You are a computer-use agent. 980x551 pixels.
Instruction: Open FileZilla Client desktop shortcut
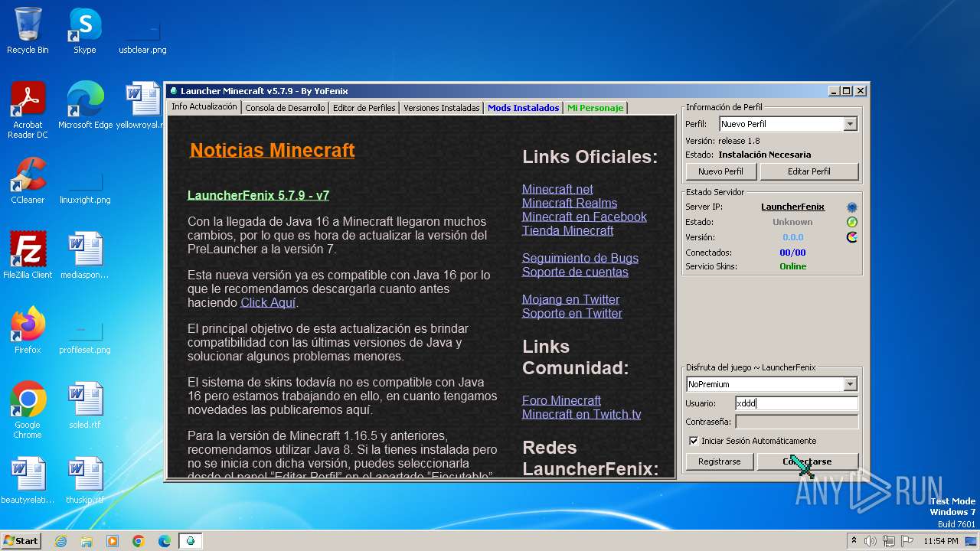tap(28, 255)
